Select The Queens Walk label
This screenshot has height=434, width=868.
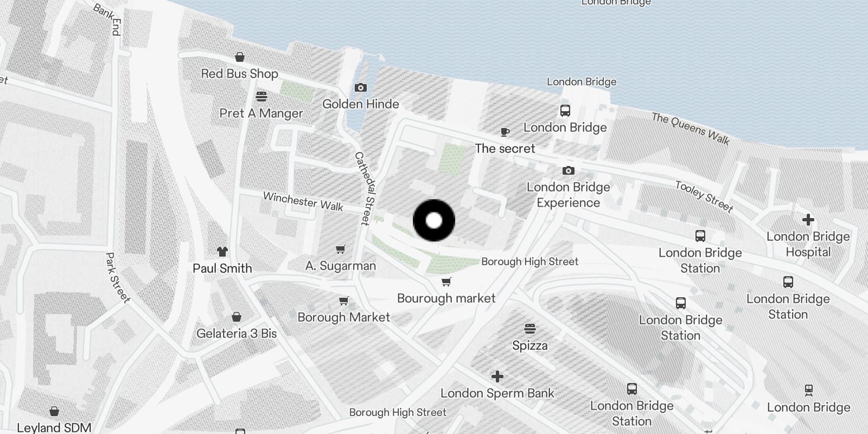coord(691,129)
